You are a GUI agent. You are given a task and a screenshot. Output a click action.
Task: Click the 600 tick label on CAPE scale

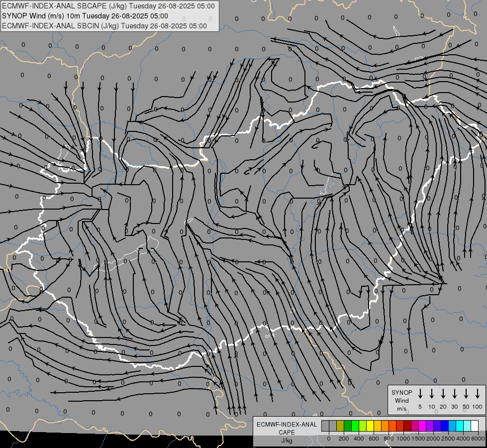(374, 439)
